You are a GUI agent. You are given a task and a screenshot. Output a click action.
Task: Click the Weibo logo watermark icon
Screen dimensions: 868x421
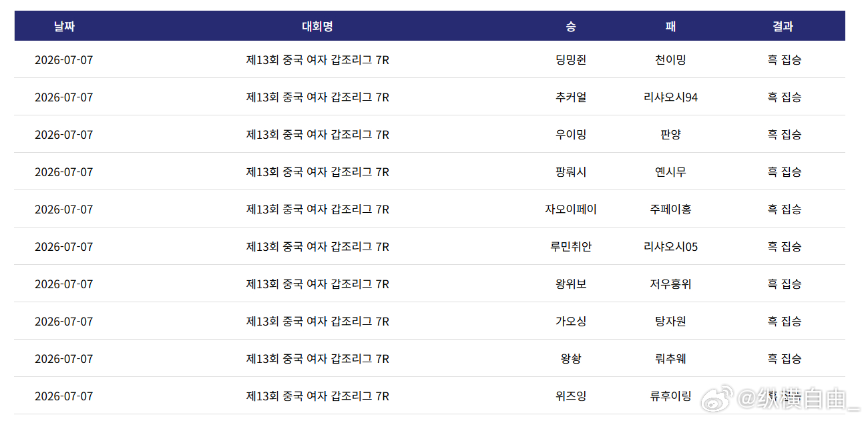(716, 398)
